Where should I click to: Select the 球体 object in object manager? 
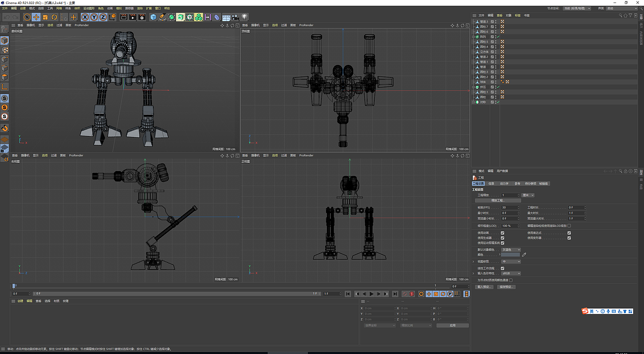[x=483, y=82]
